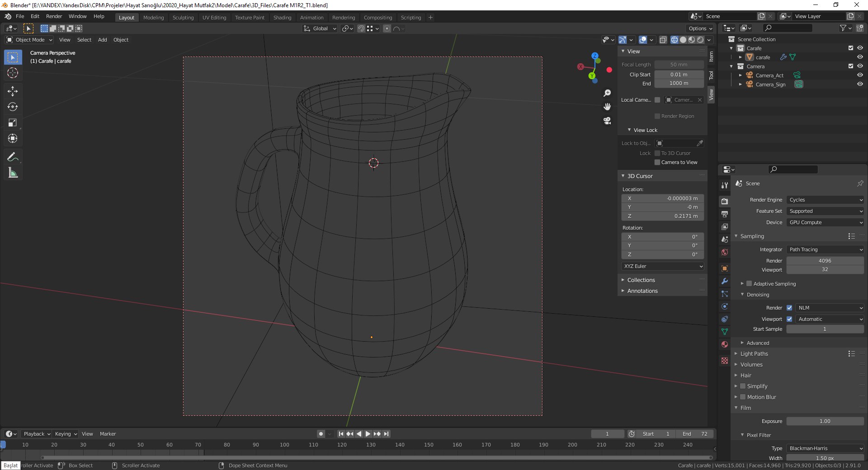Disable Render denoising checkbox

pyautogui.click(x=789, y=308)
